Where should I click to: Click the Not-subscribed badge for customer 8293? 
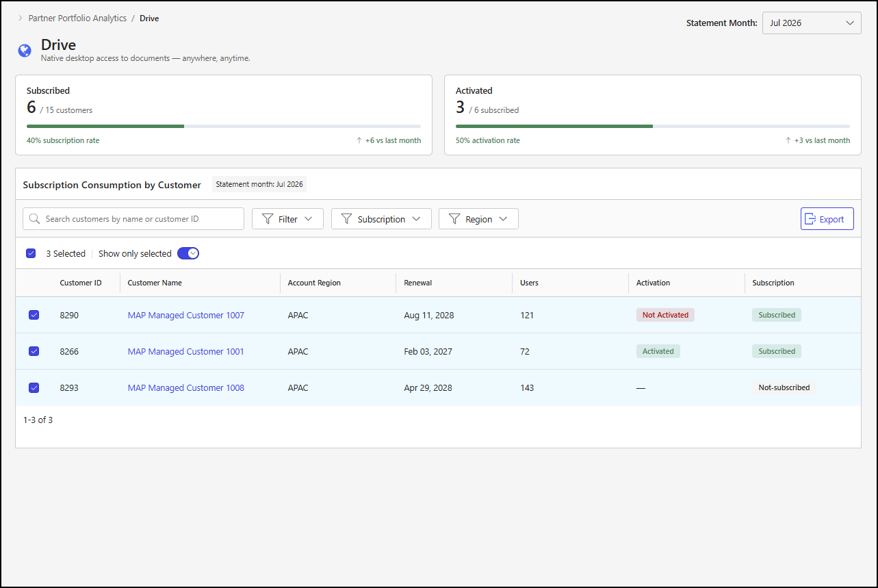pyautogui.click(x=784, y=387)
